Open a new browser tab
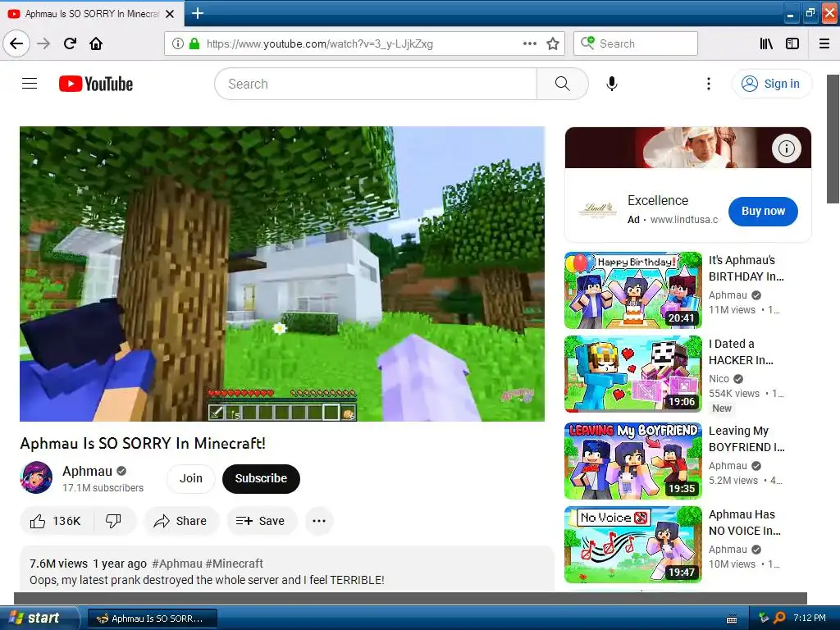The height and width of the screenshot is (630, 840). [198, 13]
